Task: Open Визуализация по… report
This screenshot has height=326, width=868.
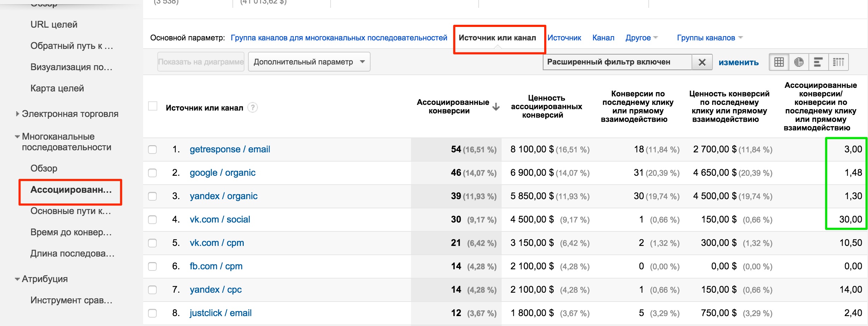Action: click(71, 67)
